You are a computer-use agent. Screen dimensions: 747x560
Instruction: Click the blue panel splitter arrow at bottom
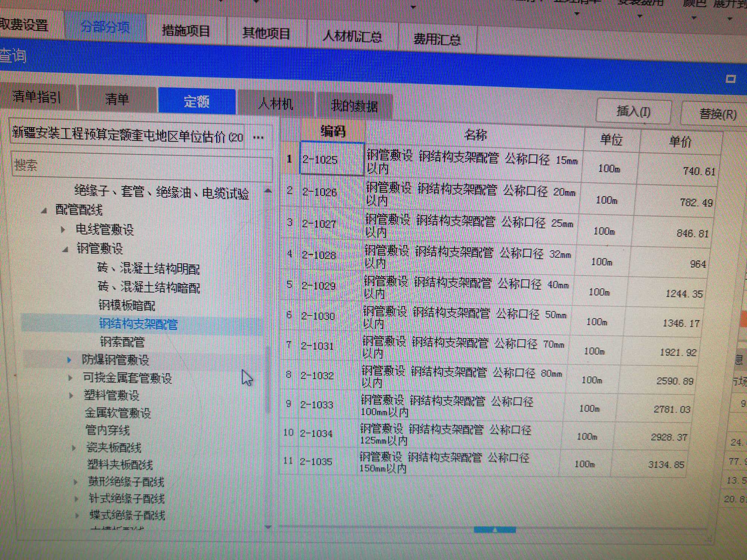tap(495, 530)
